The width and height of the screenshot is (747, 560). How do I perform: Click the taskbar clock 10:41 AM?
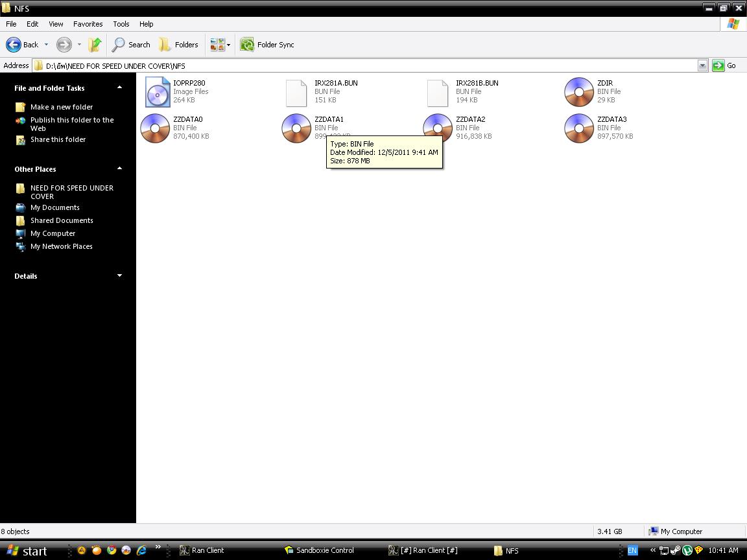(x=723, y=550)
